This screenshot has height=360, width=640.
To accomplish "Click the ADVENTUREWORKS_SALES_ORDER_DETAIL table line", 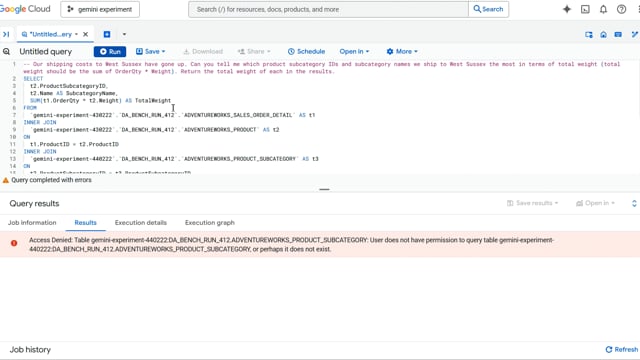I will [173, 115].
